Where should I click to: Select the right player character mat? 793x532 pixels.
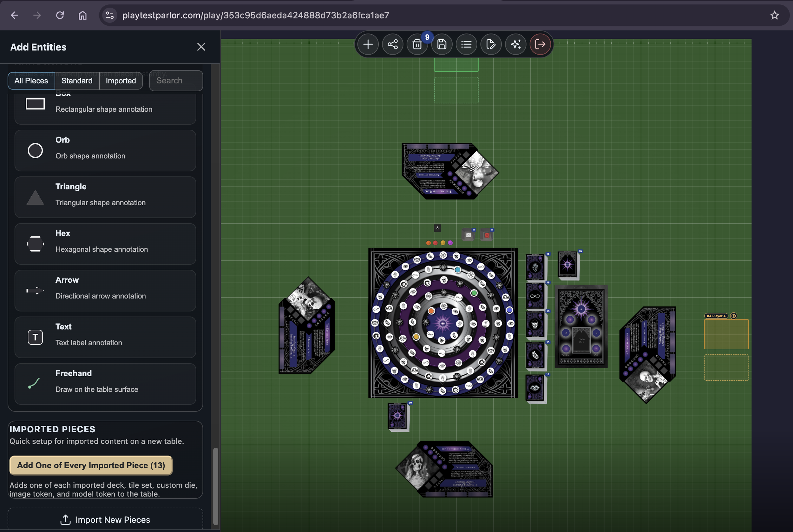point(647,355)
